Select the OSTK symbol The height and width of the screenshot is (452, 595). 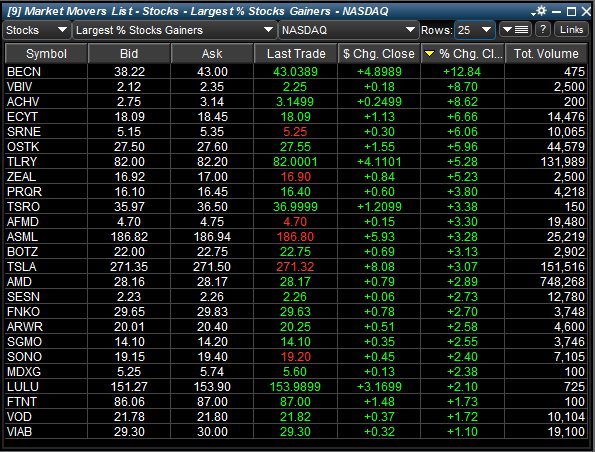pos(23,147)
